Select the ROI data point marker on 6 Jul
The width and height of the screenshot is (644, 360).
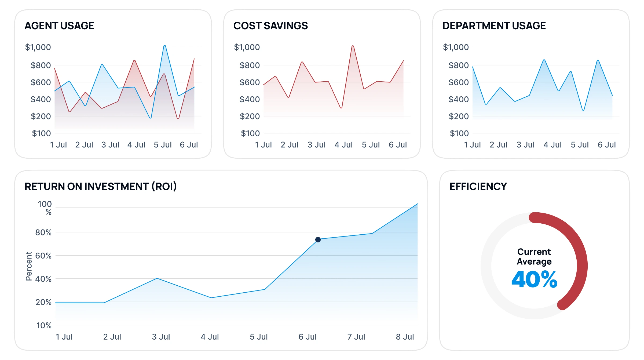318,240
